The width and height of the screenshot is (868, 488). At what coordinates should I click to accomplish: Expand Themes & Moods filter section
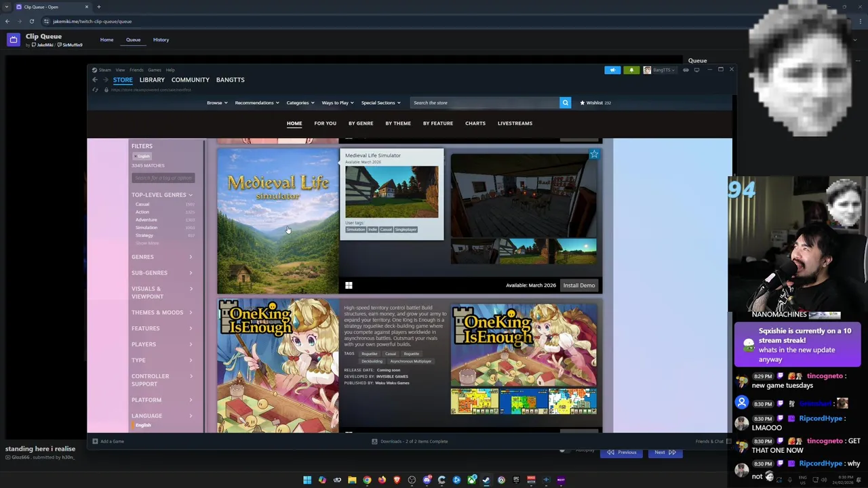pos(161,312)
